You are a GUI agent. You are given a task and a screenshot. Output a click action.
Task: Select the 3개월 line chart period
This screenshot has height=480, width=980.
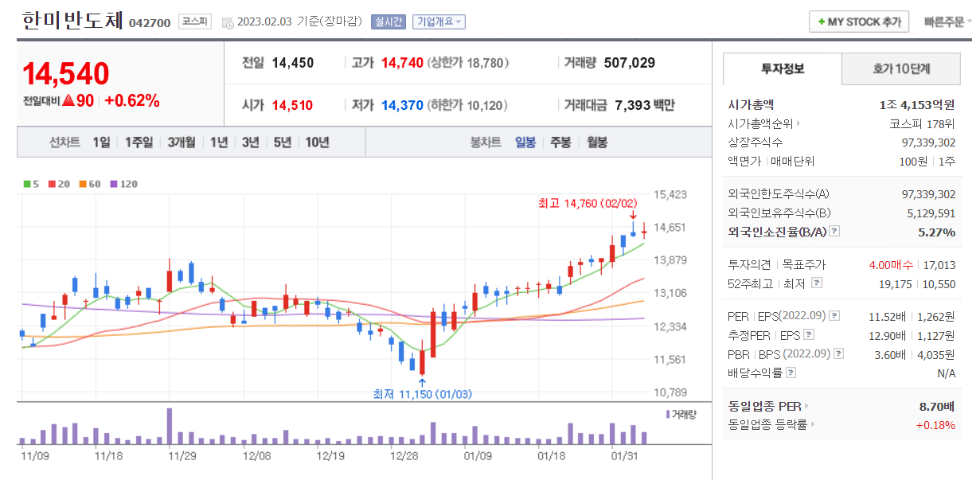click(182, 142)
